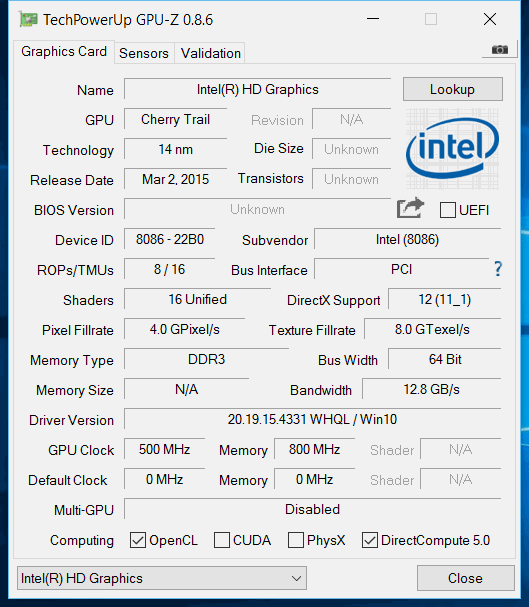The width and height of the screenshot is (529, 607).
Task: Toggle the OpenCL checkbox
Action: point(138,540)
